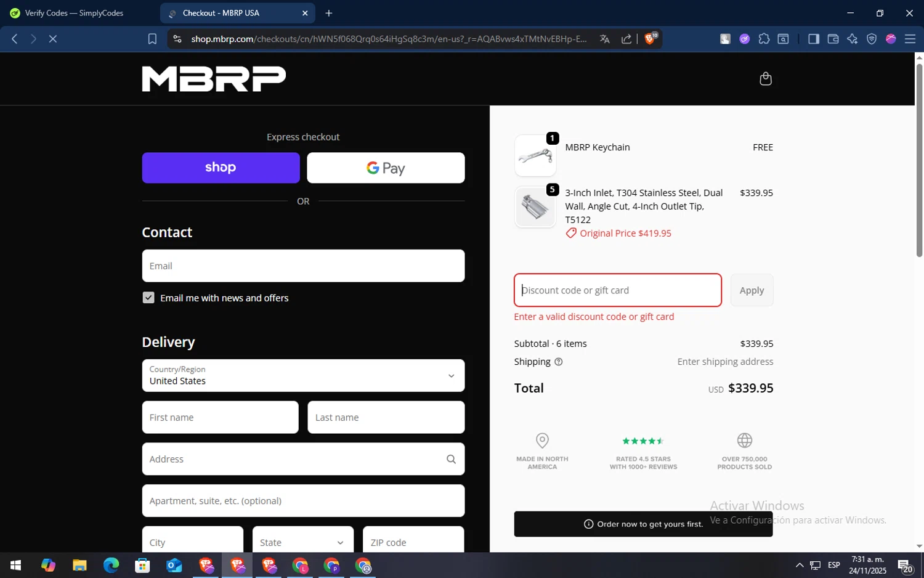Open File Explorer from the taskbar
Image resolution: width=924 pixels, height=578 pixels.
tap(79, 565)
